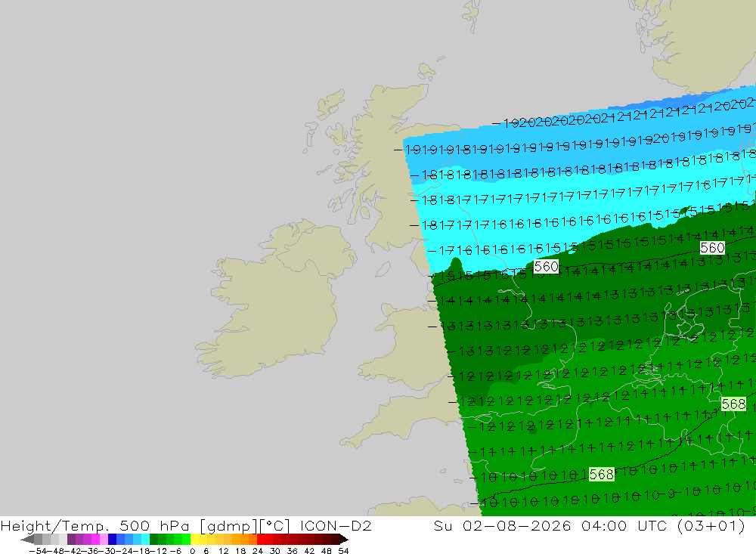Viewport: 756px width, 554px height.
Task: Click the 568 contour label over northern France
Action: [601, 475]
